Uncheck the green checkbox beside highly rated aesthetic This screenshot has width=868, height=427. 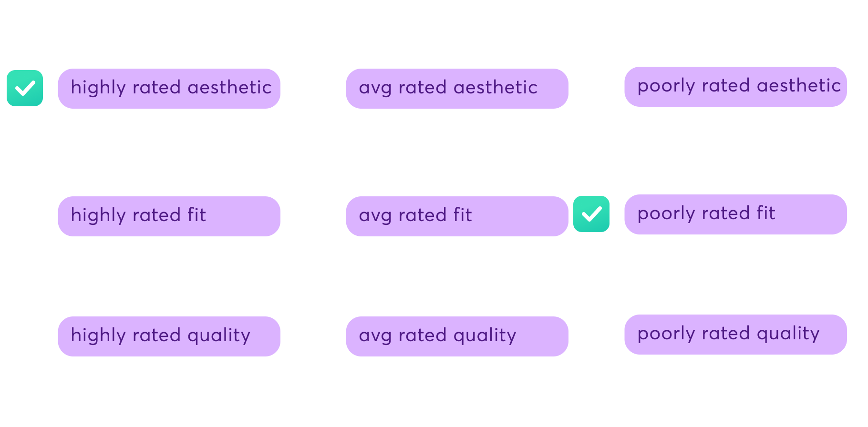pos(25,88)
